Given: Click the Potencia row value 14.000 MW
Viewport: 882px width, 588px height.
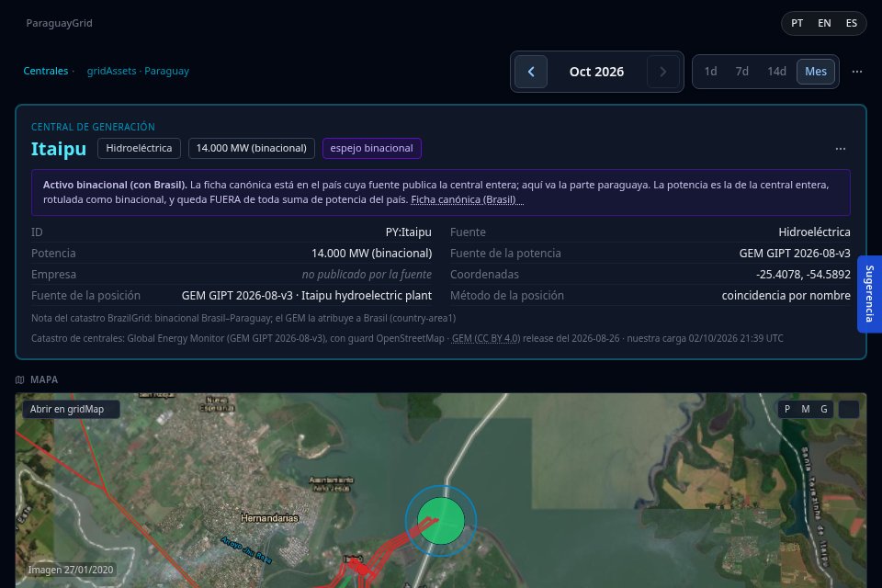Looking at the screenshot, I should (x=372, y=254).
